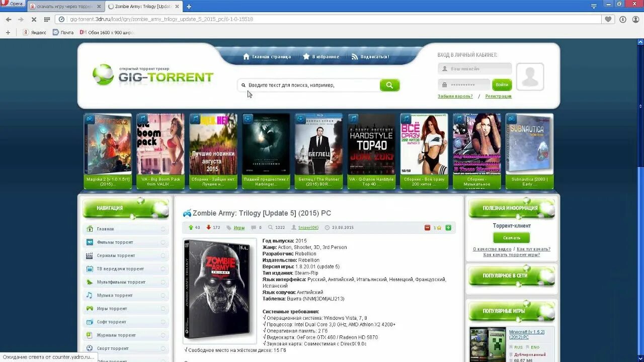The height and width of the screenshot is (362, 644).
Task: Click the Zombie Army Trilogy cover image
Action: [x=219, y=291]
